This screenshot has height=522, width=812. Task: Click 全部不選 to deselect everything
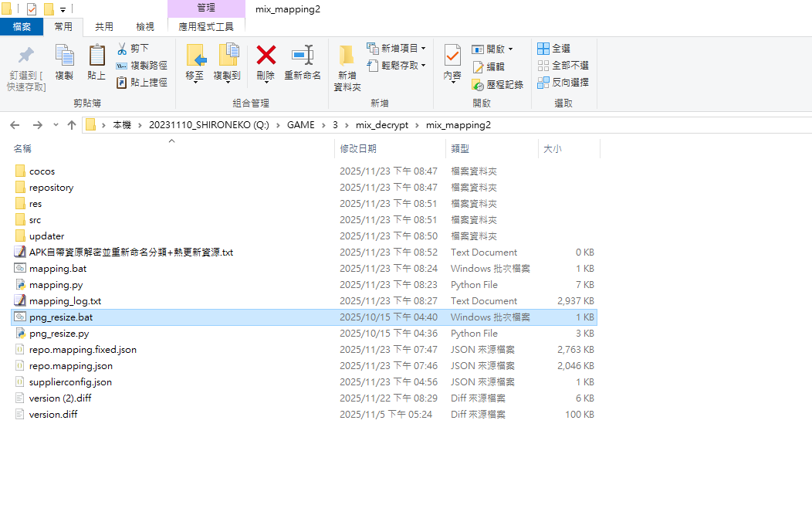pyautogui.click(x=563, y=66)
